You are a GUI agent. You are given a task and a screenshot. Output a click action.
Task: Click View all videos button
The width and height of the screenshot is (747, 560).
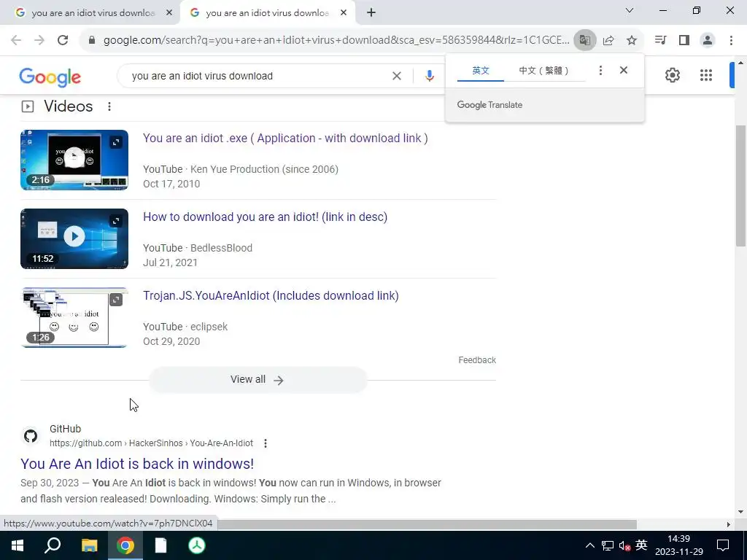click(258, 379)
